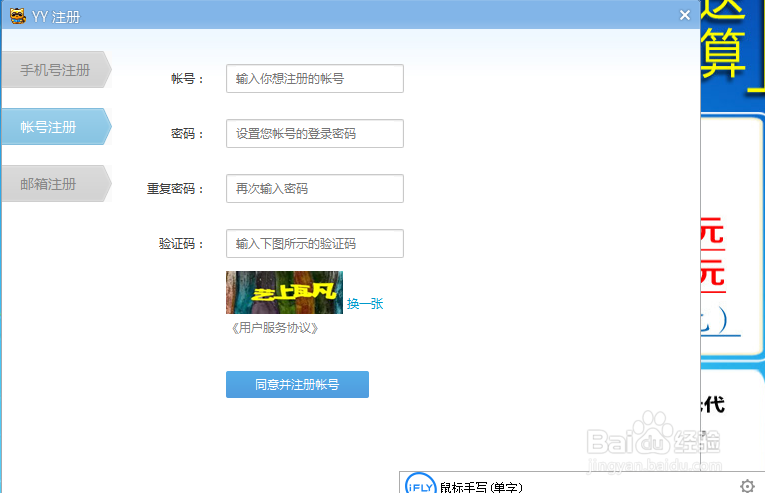Focus the 帐号 input field
This screenshot has height=493, width=765.
tap(315, 79)
